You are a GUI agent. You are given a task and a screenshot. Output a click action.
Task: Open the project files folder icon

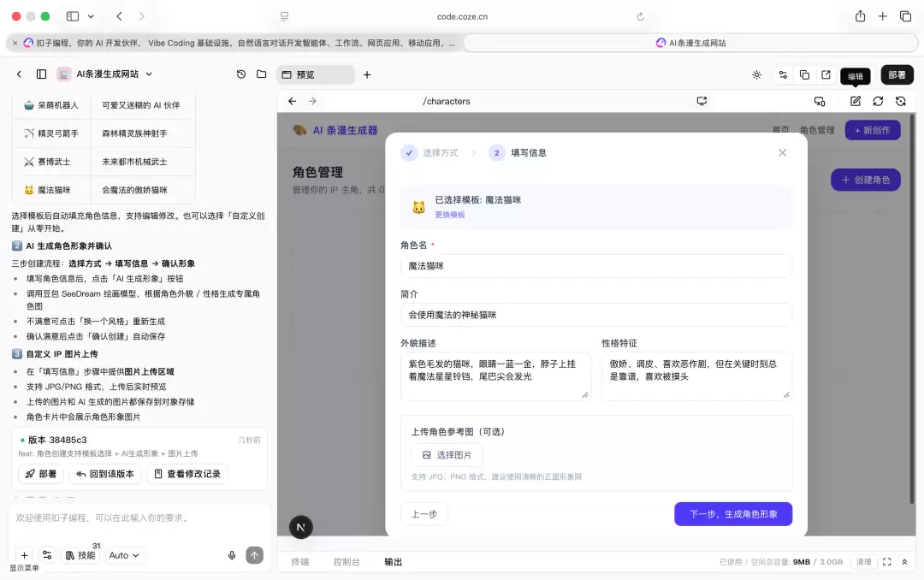tap(262, 74)
